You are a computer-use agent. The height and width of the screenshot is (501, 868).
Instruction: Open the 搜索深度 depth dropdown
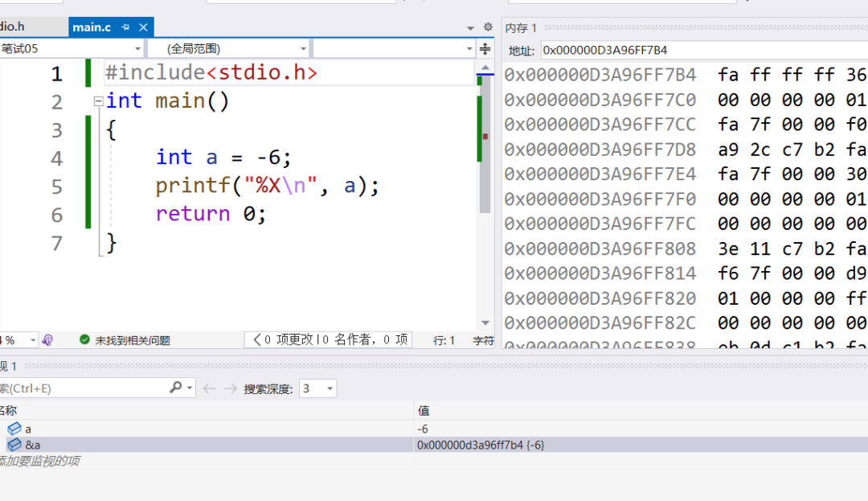317,388
